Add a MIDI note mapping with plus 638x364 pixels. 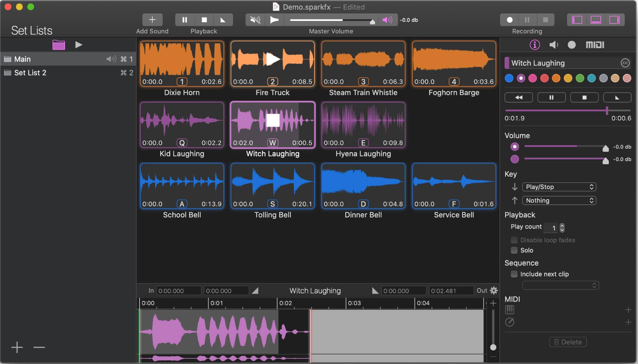[628, 310]
